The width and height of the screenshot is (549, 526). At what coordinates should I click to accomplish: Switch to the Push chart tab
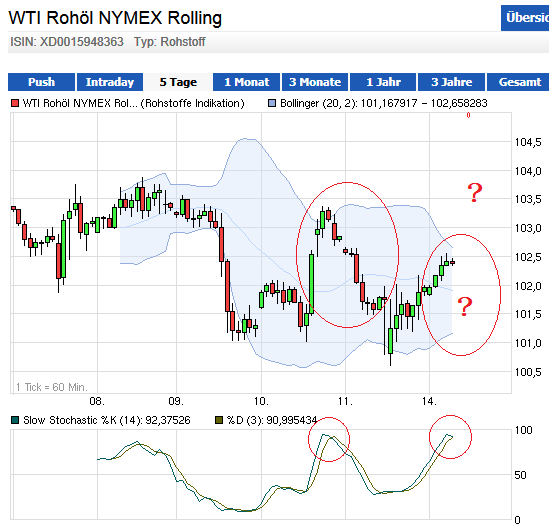click(x=41, y=82)
